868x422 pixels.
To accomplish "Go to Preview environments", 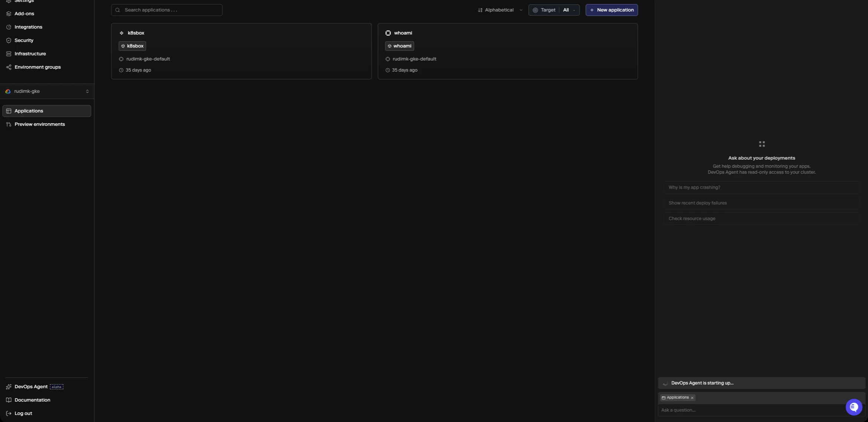I will (39, 124).
